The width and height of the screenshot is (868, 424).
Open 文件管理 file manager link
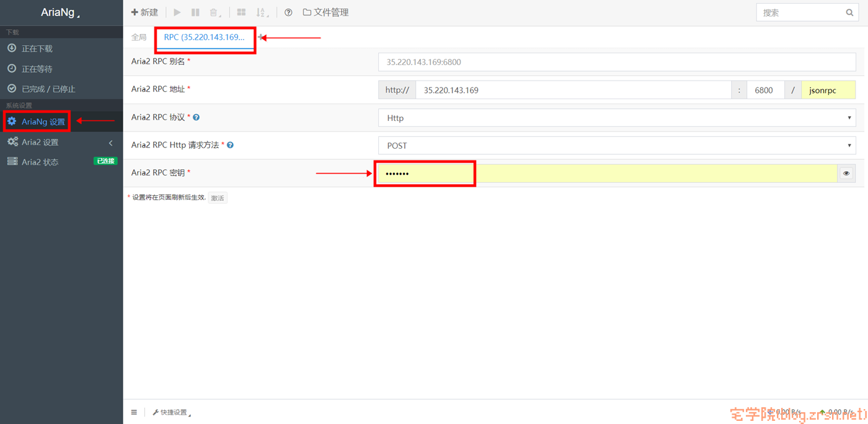tap(326, 12)
